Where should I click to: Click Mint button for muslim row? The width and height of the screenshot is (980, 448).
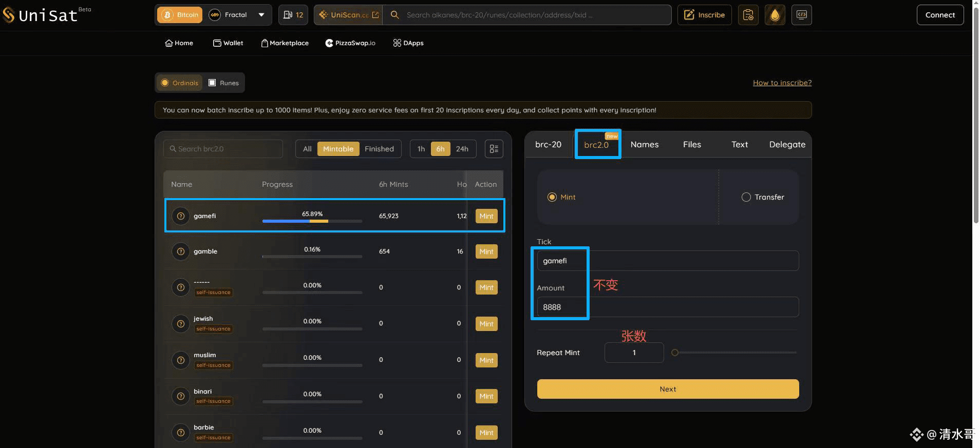point(486,360)
